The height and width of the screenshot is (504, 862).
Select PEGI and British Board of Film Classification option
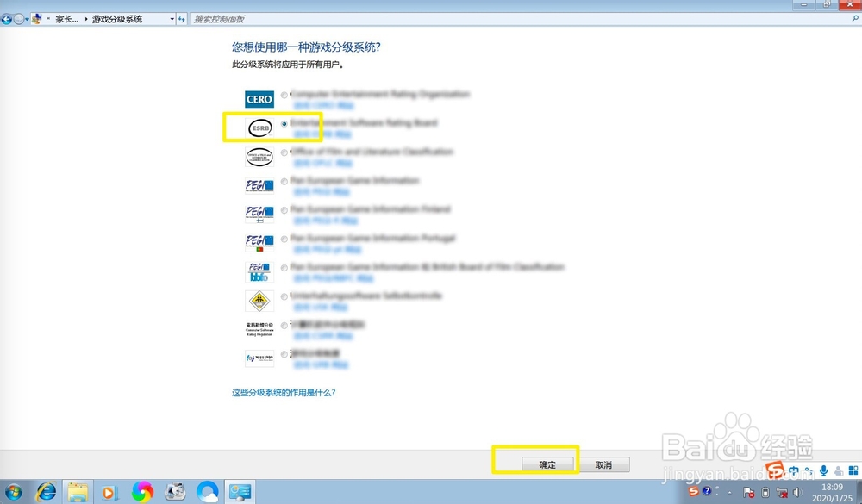tap(284, 268)
